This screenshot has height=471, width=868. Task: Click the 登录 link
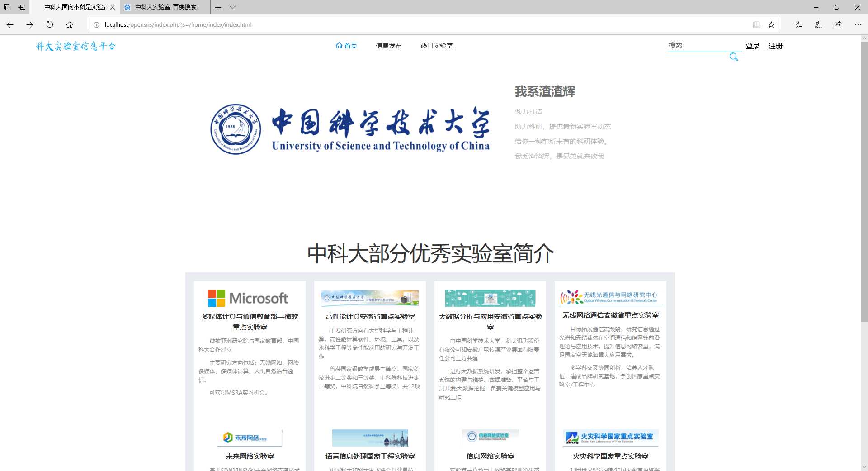[x=753, y=46]
